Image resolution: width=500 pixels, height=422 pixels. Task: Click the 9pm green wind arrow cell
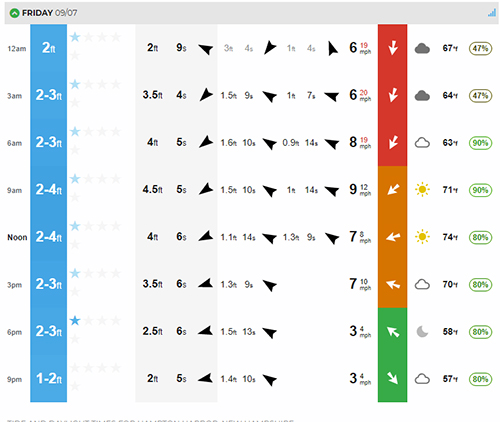pyautogui.click(x=393, y=378)
